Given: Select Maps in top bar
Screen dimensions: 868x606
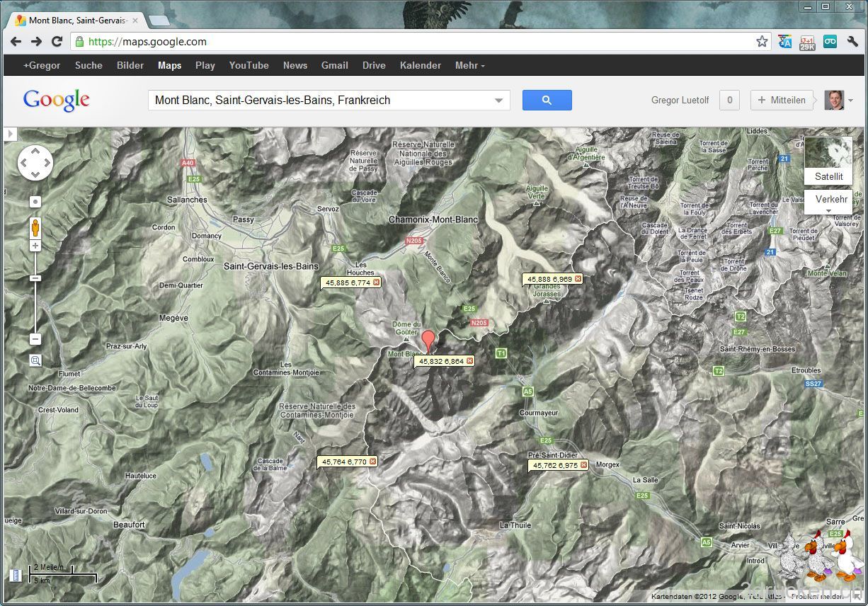Looking at the screenshot, I should (x=169, y=65).
